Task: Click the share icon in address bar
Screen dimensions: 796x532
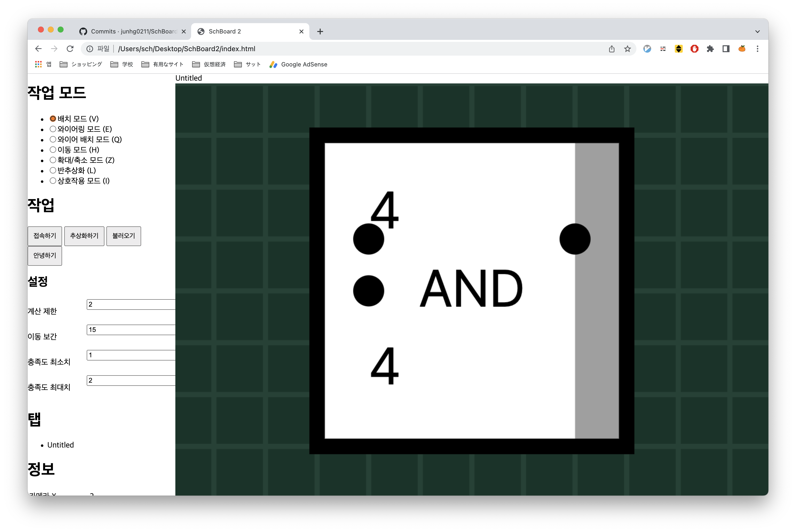Action: (x=612, y=49)
